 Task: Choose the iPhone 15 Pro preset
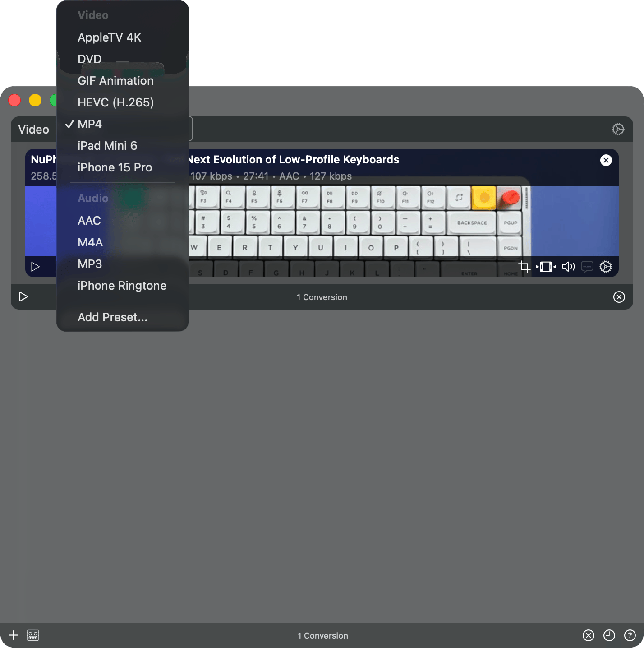coord(115,167)
